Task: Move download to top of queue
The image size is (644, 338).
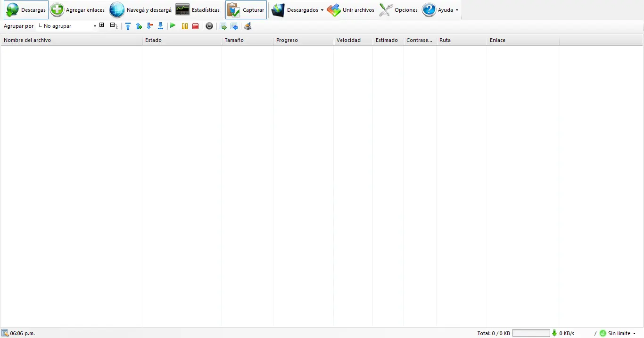Action: coord(128,26)
